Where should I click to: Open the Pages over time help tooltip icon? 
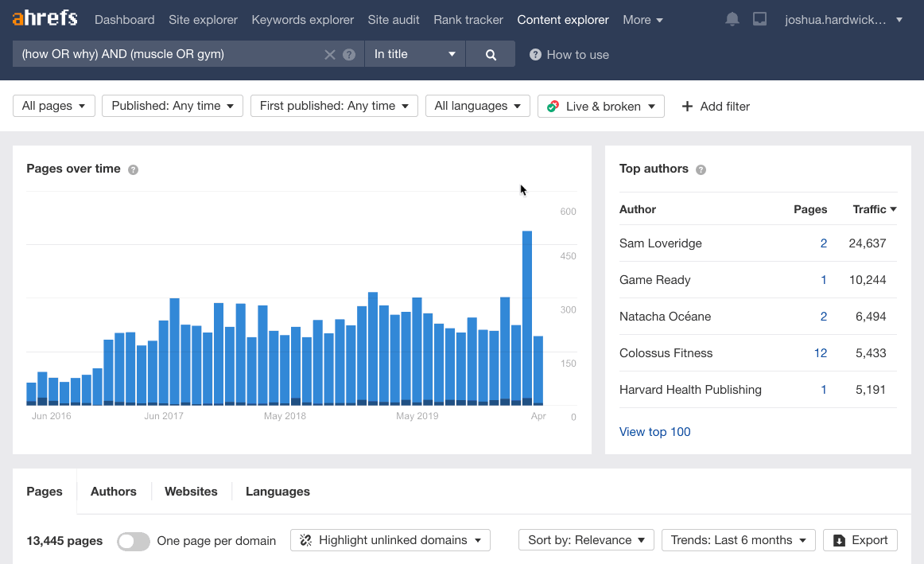[x=133, y=169]
